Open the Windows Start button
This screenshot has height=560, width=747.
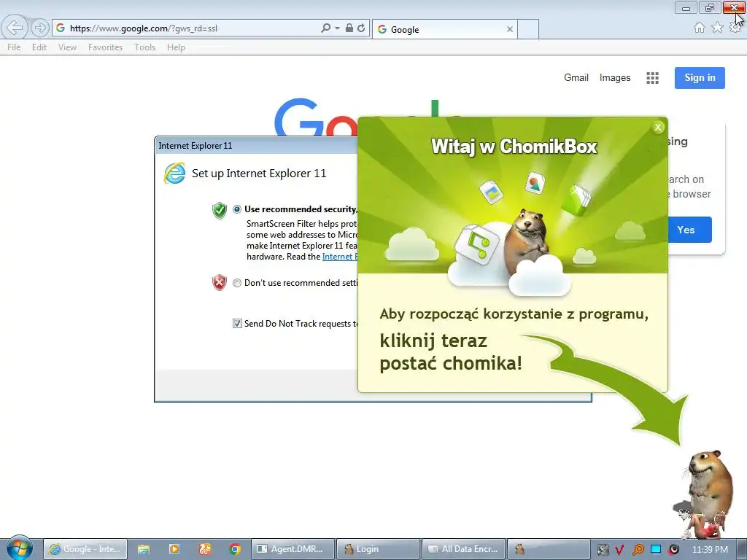pyautogui.click(x=19, y=548)
